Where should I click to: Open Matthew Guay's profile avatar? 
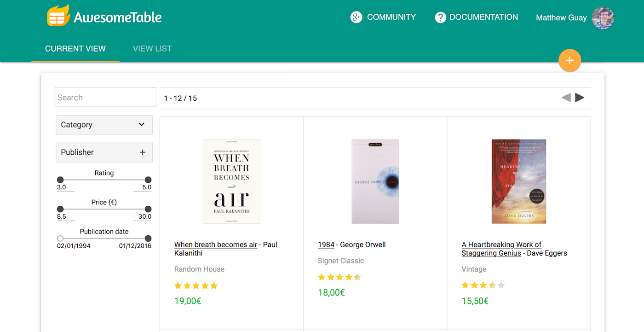603,18
